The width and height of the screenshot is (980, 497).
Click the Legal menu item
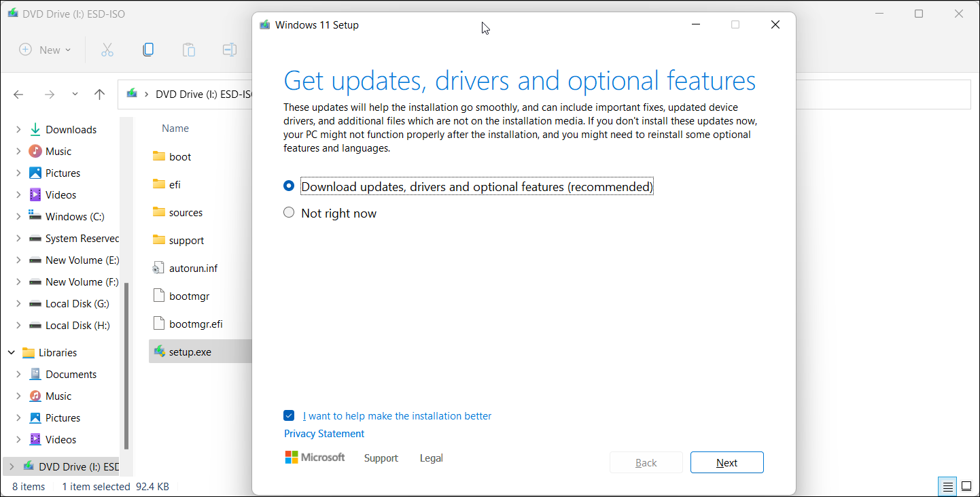[431, 458]
